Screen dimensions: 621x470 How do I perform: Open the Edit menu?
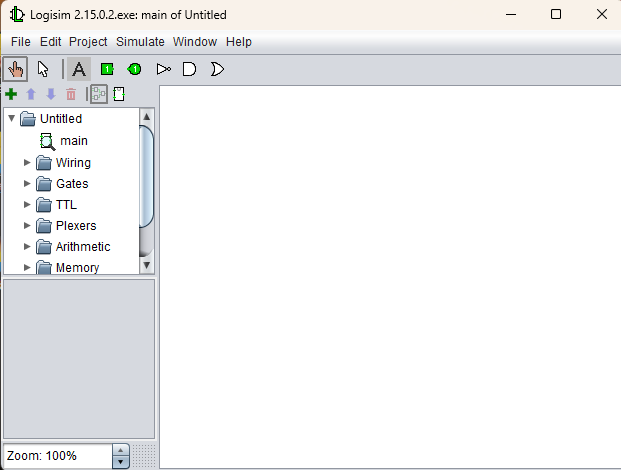click(x=50, y=42)
